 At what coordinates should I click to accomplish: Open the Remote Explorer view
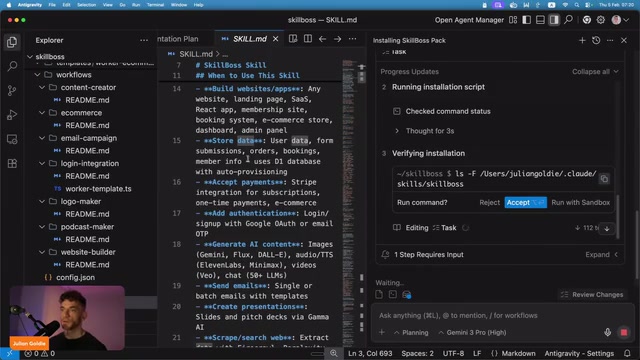click(12, 140)
